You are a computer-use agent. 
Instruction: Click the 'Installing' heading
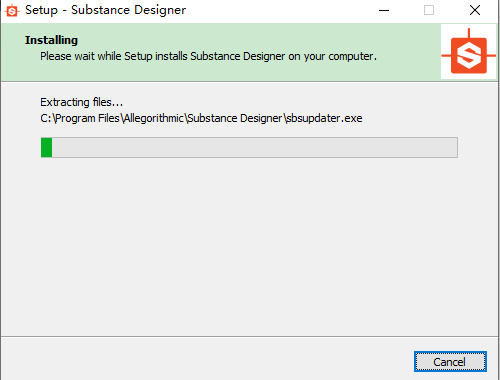click(51, 40)
